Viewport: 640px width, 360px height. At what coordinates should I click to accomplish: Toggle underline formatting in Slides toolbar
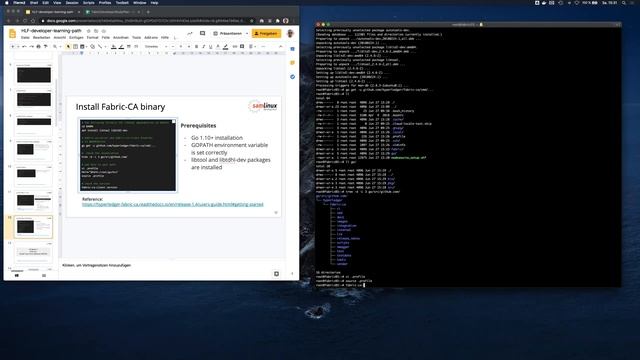(x=211, y=47)
